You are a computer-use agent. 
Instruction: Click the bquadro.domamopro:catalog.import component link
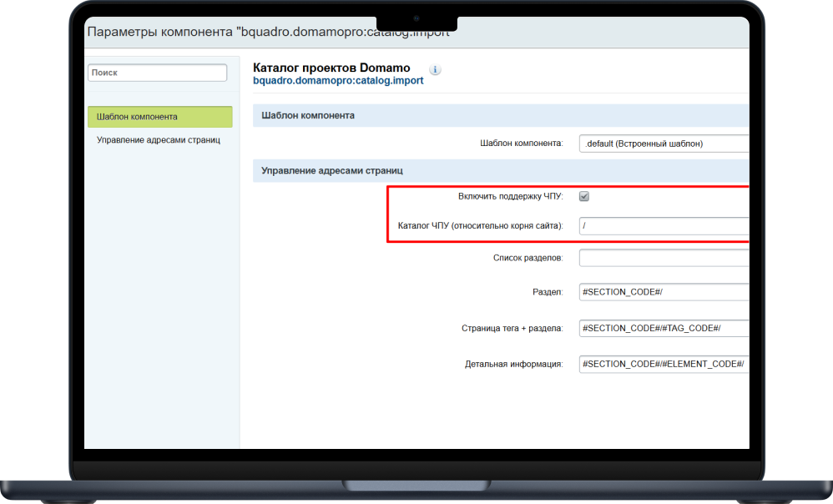point(338,81)
